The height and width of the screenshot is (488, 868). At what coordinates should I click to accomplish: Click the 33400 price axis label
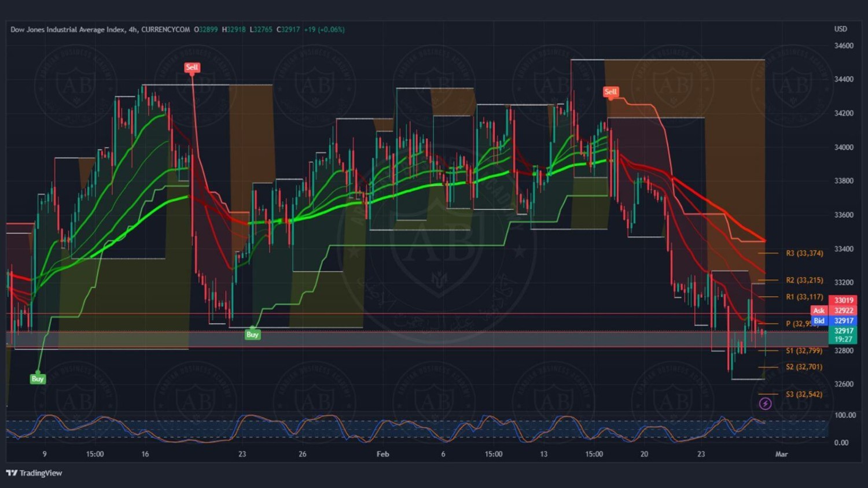[843, 249]
